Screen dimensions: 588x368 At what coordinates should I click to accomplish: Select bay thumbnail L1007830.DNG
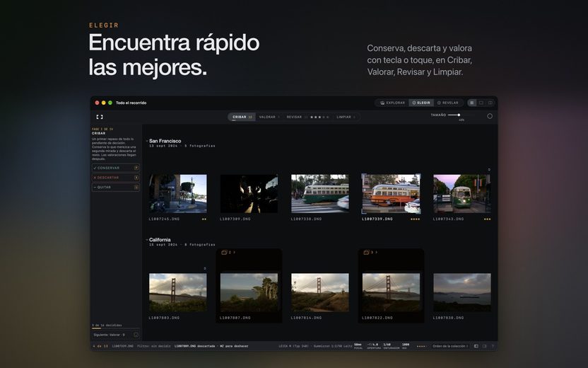pos(462,292)
